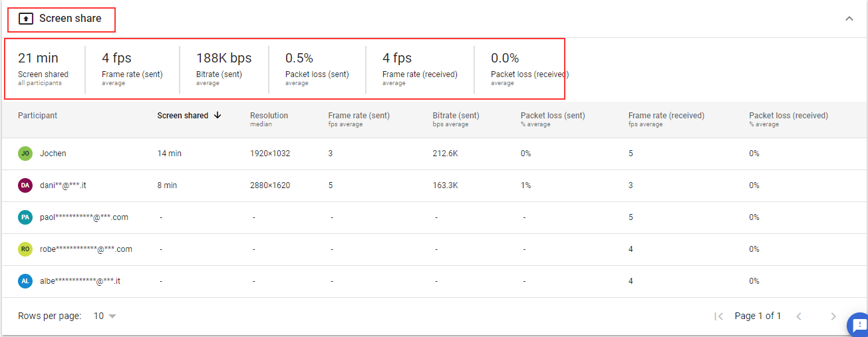The height and width of the screenshot is (337, 868).
Task: Go to previous page arrow
Action: point(799,316)
